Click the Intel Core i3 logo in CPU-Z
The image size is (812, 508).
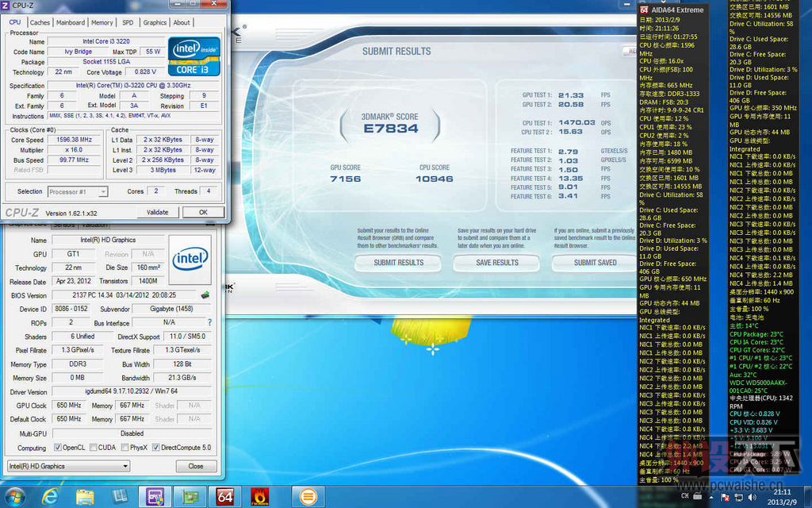194,56
